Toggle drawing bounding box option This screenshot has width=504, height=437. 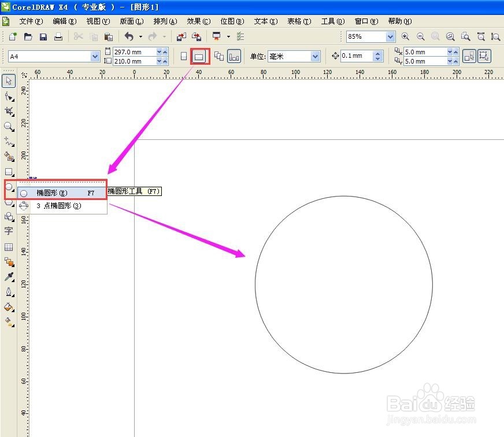(484, 56)
